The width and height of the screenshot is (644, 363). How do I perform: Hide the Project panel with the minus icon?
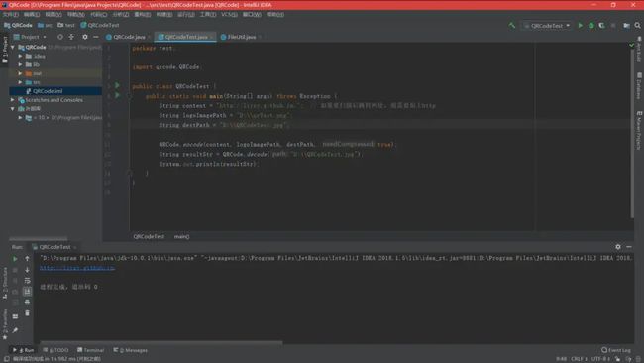[x=96, y=37]
